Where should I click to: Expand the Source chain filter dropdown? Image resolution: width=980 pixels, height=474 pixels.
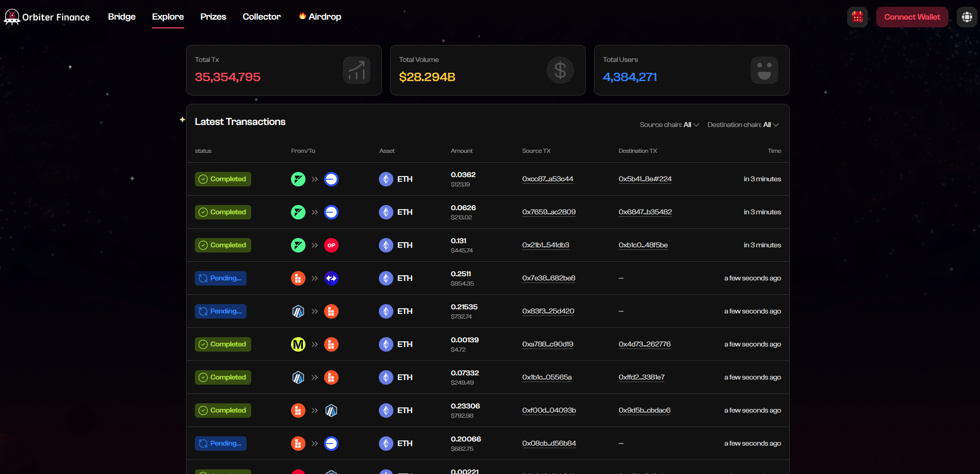point(669,125)
